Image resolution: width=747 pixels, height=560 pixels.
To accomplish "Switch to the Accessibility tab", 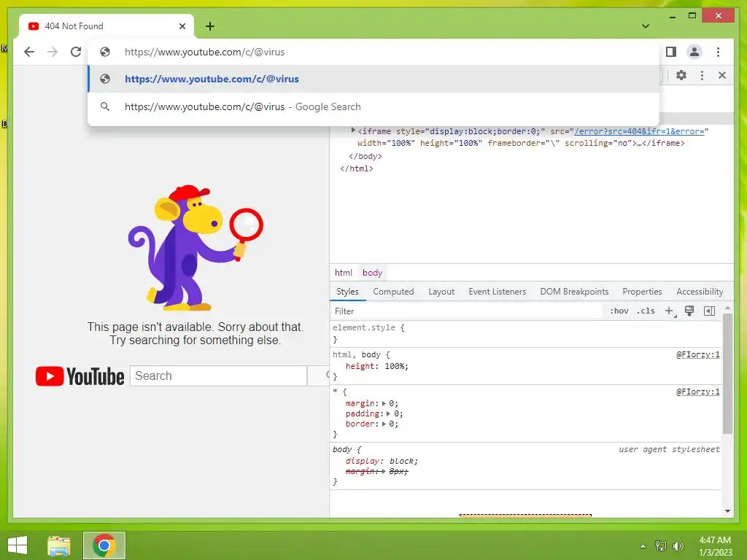I will (700, 292).
